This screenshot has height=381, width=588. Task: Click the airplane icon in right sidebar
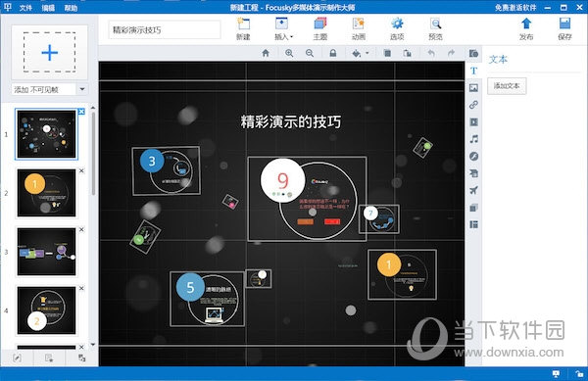pyautogui.click(x=473, y=190)
